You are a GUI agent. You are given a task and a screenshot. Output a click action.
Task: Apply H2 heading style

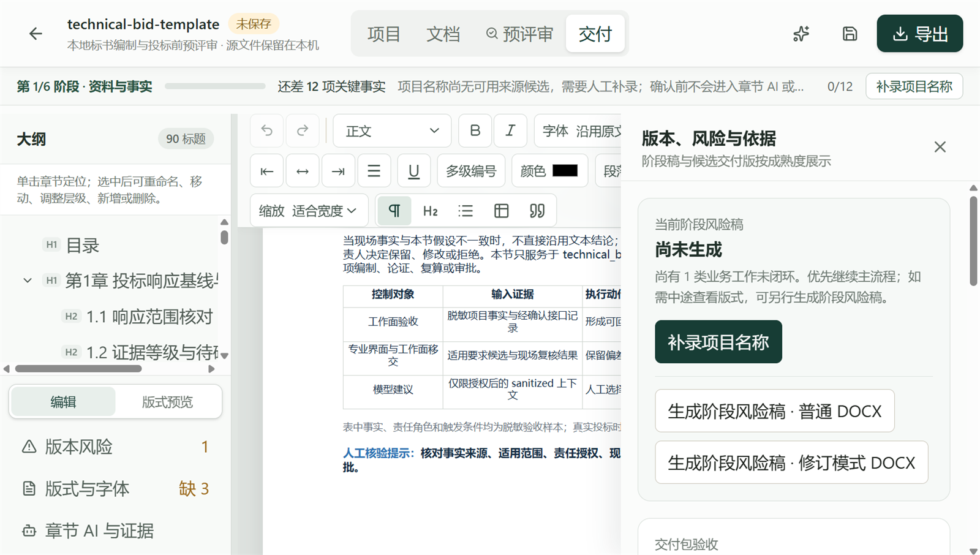coord(430,211)
